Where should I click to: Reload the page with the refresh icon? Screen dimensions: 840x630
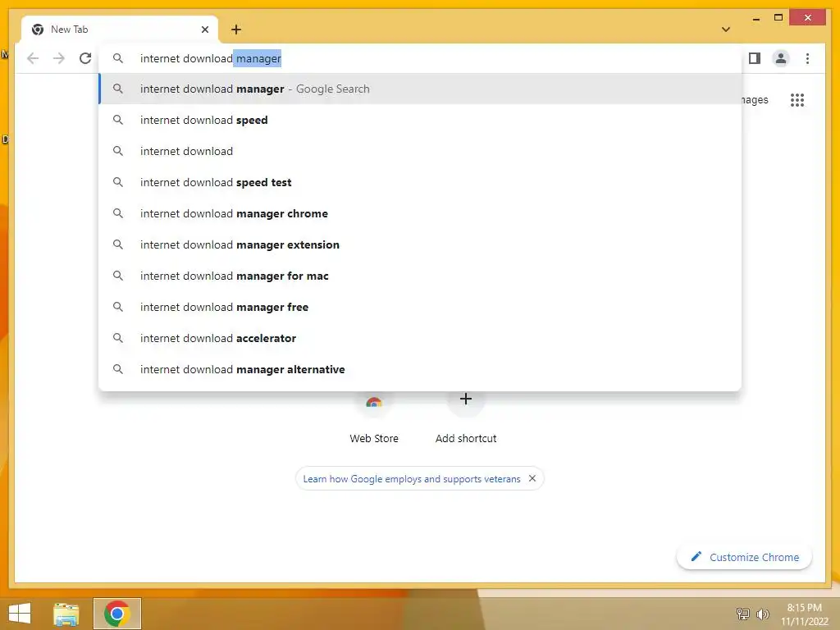click(x=85, y=58)
